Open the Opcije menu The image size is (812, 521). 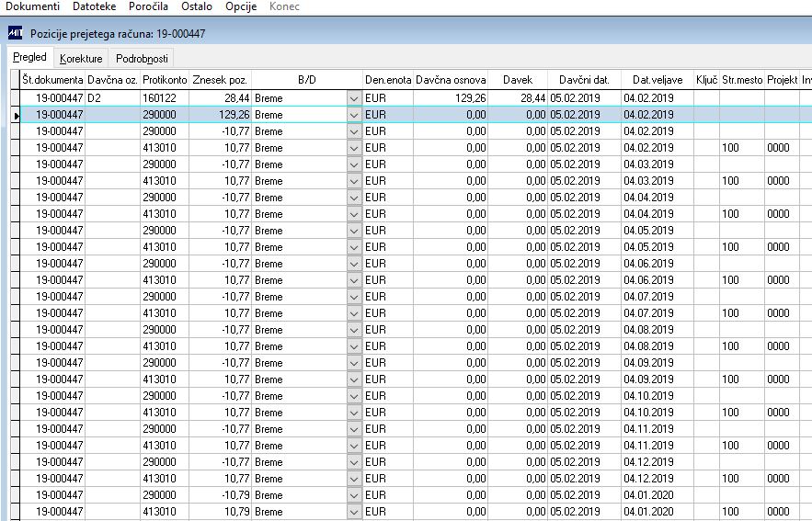[241, 6]
